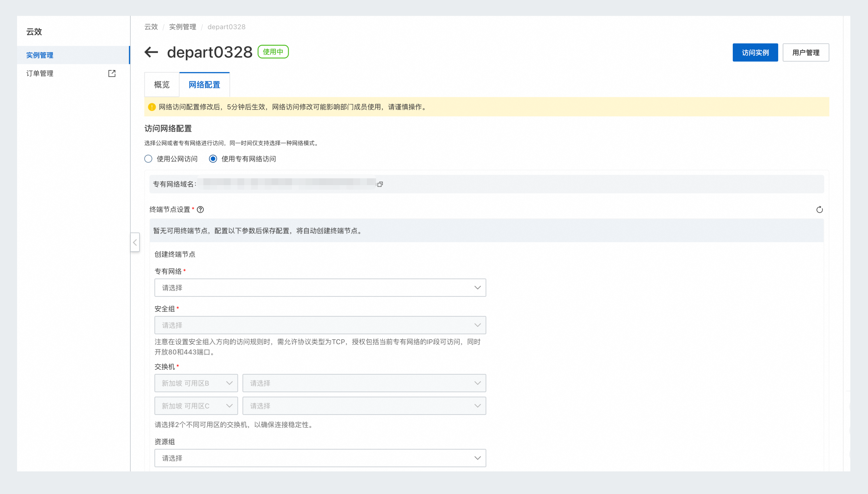Refresh the endpoint settings list
This screenshot has width=868, height=494.
[x=819, y=210]
